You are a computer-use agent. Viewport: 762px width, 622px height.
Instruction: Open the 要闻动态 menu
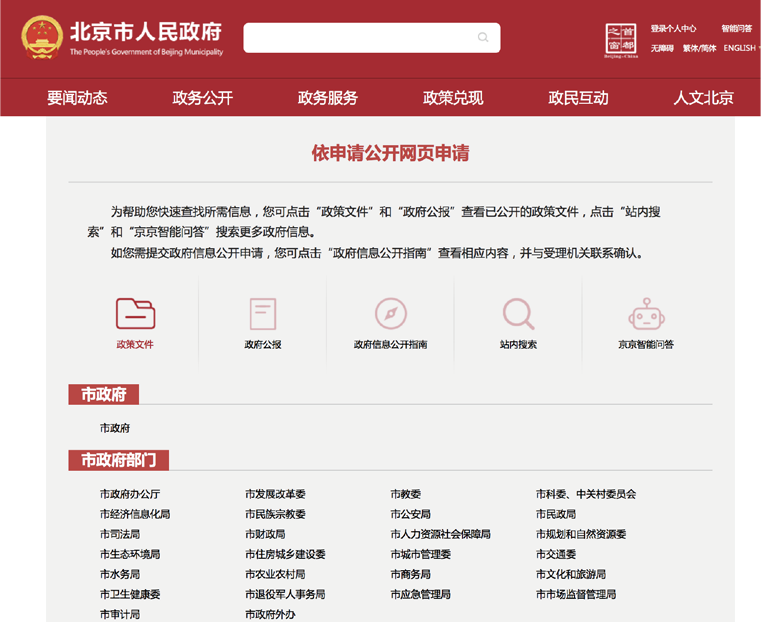pyautogui.click(x=77, y=98)
